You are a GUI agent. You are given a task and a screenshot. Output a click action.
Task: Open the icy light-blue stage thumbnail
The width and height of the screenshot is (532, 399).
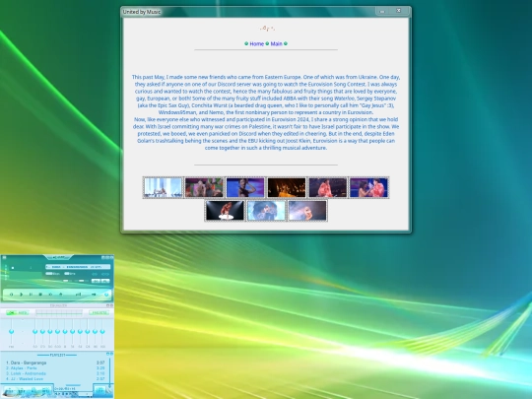point(266,211)
